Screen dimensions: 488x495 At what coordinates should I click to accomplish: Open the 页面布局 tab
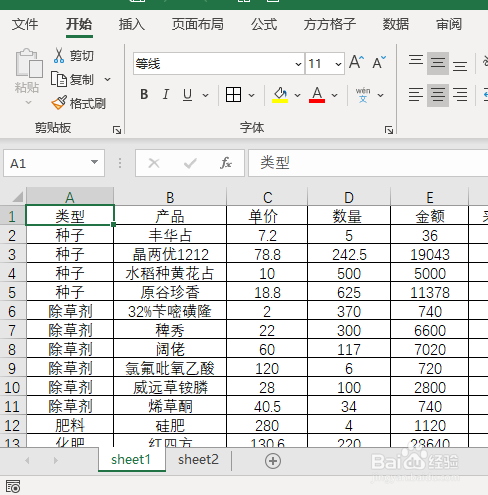[x=198, y=24]
